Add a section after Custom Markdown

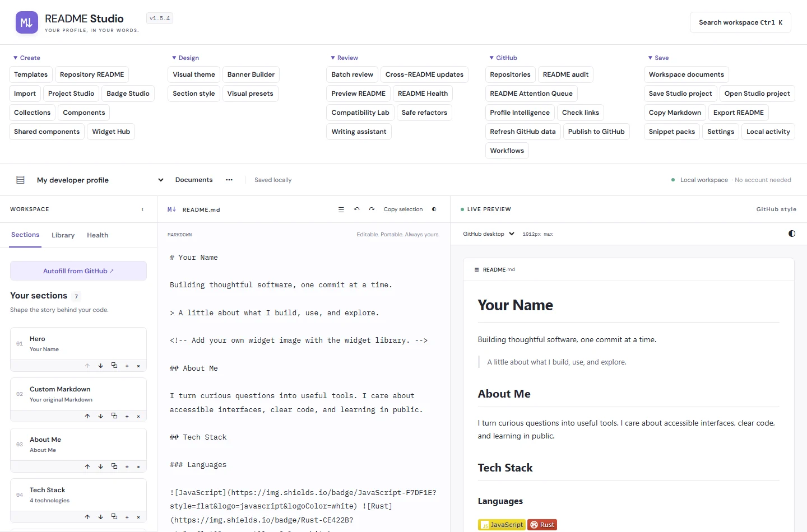tap(127, 416)
